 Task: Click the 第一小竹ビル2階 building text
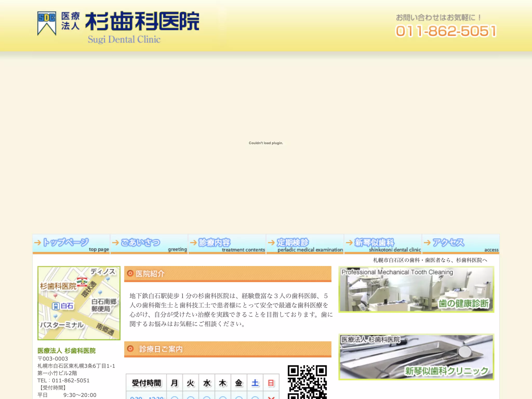(x=57, y=373)
